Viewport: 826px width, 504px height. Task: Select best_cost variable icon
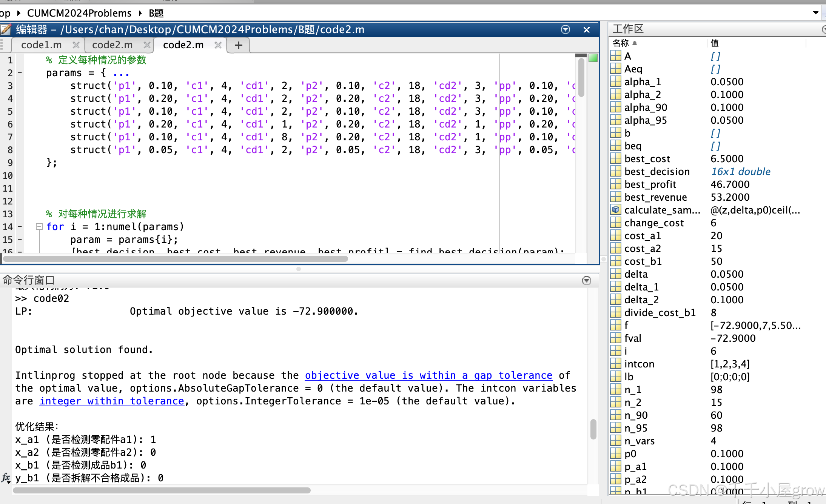616,158
